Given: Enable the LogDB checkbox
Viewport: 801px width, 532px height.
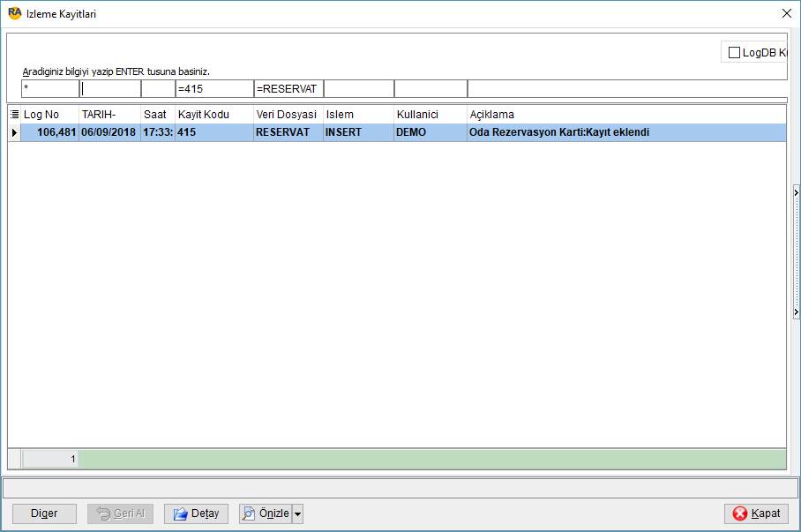Looking at the screenshot, I should pos(734,53).
